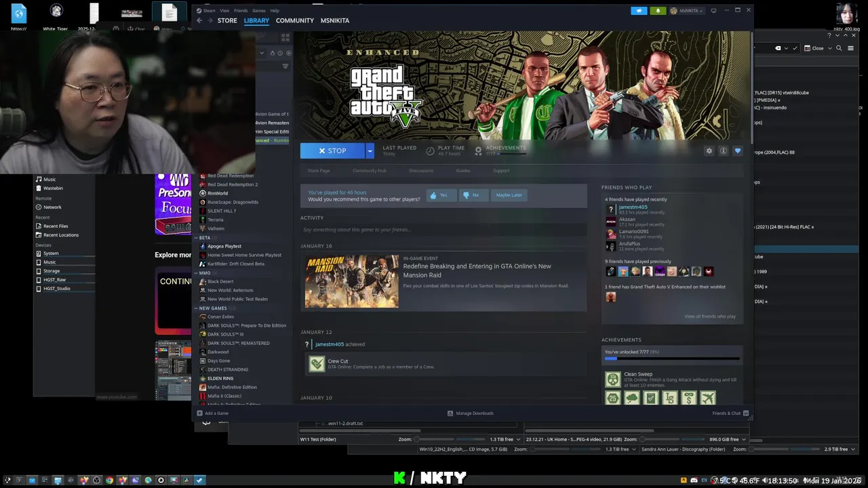This screenshot has height=488, width=868.
Task: Open Wastebin in file manager sidebar
Action: click(53, 188)
